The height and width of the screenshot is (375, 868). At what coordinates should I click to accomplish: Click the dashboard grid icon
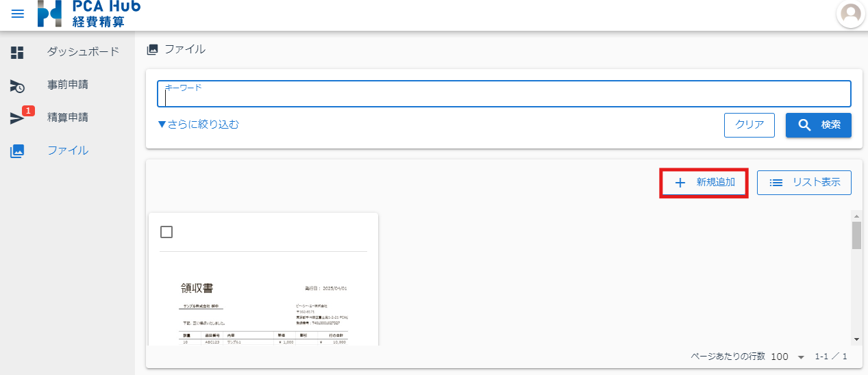(x=17, y=53)
